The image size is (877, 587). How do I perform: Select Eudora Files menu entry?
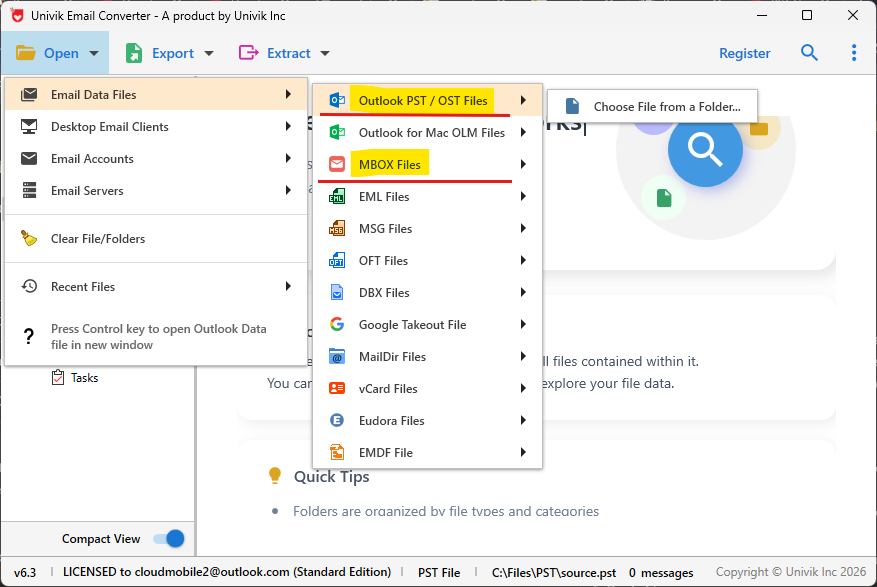[428, 420]
